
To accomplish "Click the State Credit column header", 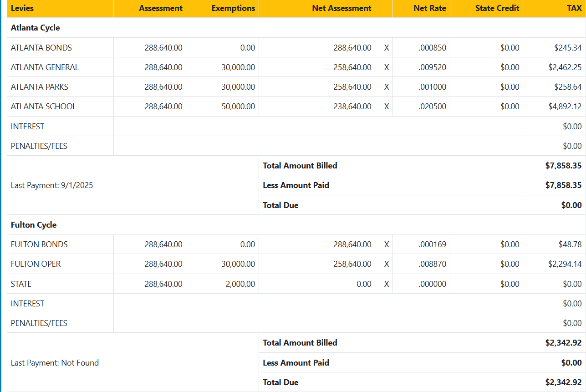I will click(497, 8).
